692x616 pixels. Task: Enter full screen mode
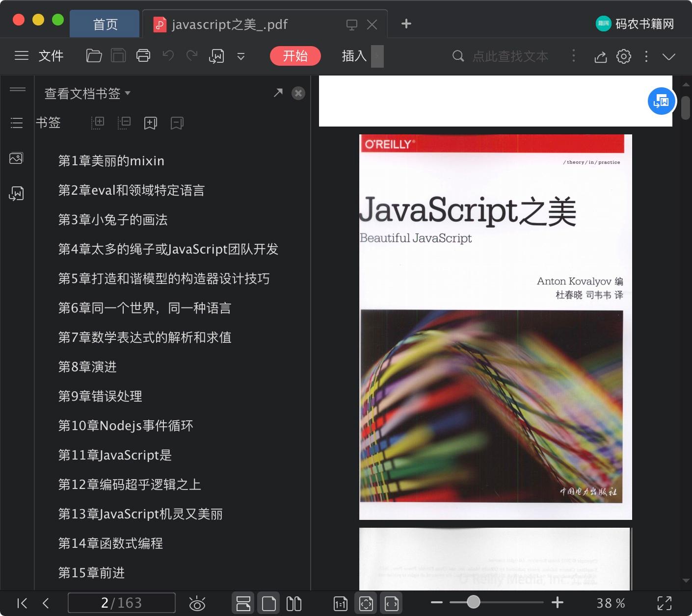click(665, 603)
